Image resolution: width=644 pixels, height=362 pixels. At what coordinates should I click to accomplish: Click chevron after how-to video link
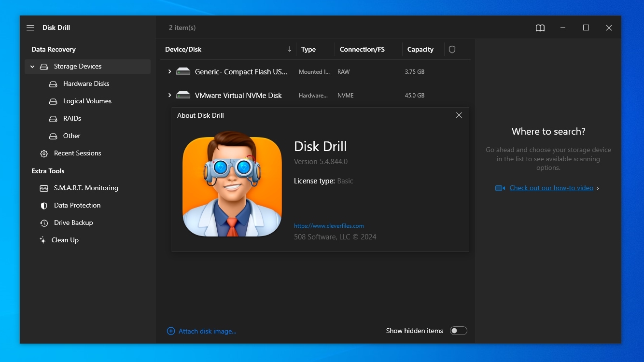pyautogui.click(x=598, y=188)
